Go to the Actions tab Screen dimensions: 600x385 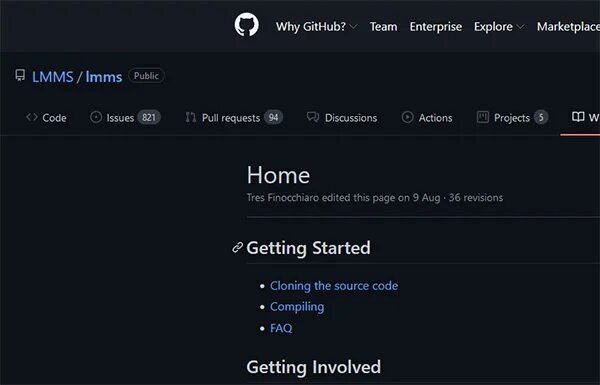(427, 117)
